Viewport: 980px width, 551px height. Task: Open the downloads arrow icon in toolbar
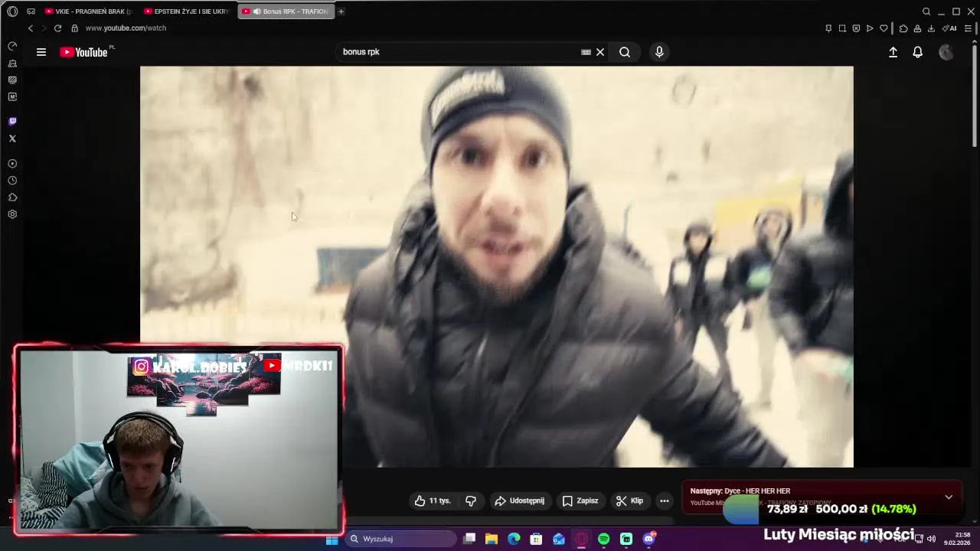931,28
